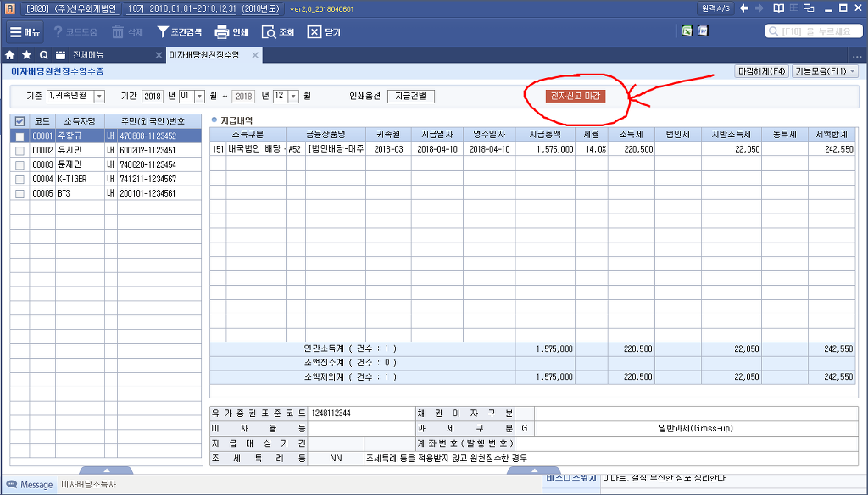
Task: Select resident number 741211-1234567
Action: [147, 180]
